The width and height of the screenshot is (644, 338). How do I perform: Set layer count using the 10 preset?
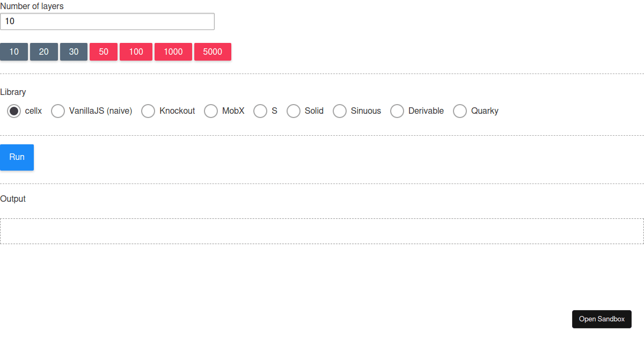click(14, 52)
